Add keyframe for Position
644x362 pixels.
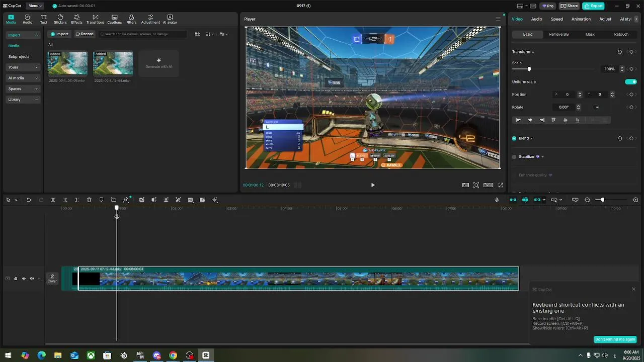[631, 95]
